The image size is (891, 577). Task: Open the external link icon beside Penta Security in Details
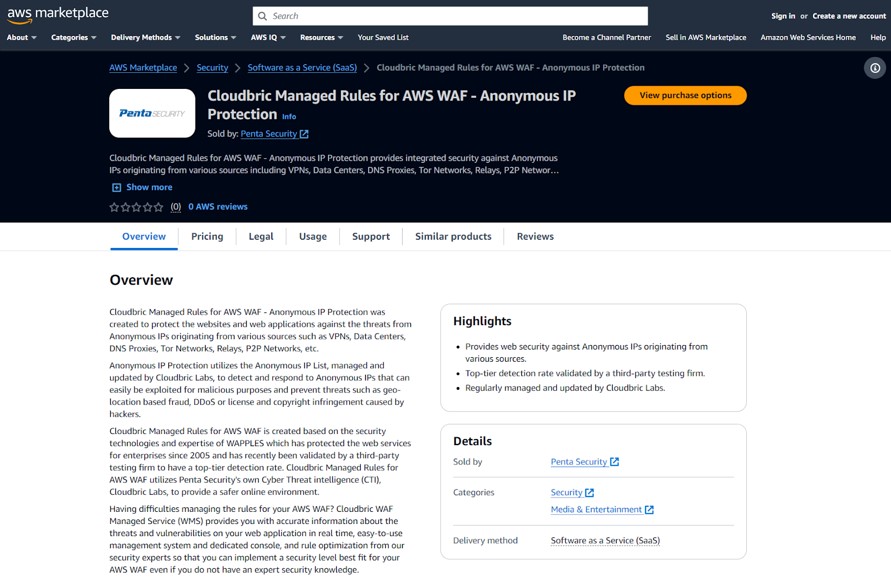point(614,462)
